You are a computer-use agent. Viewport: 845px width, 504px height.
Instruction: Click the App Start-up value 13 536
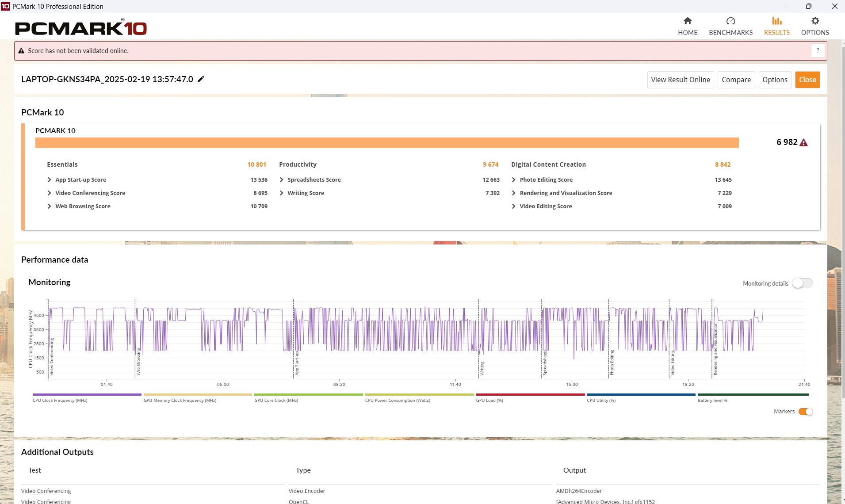(259, 180)
